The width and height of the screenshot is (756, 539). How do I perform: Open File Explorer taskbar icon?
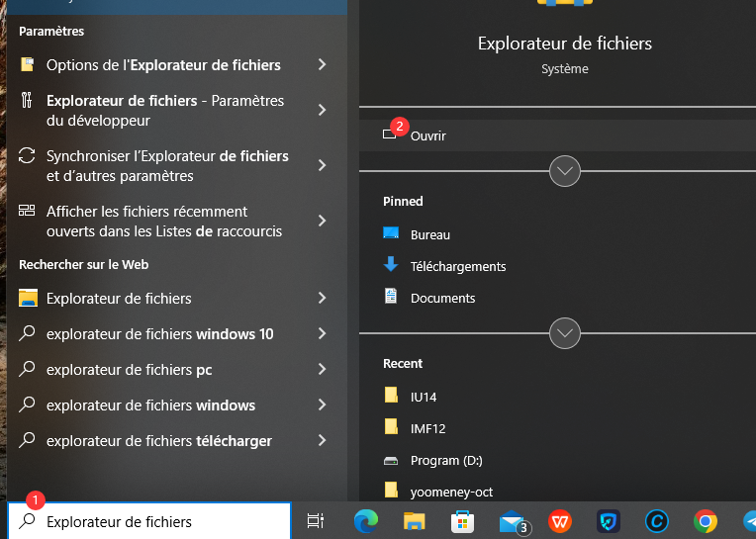[x=415, y=521]
